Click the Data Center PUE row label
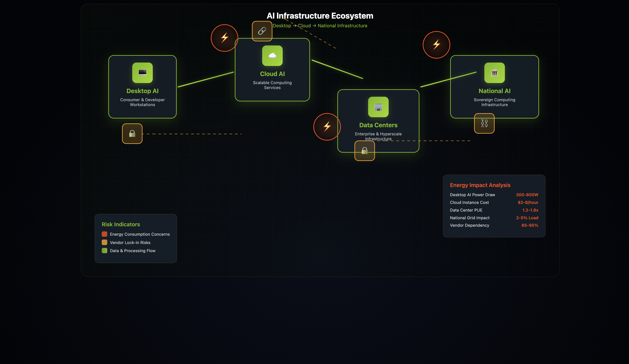Image resolution: width=629 pixels, height=364 pixels. tap(466, 210)
